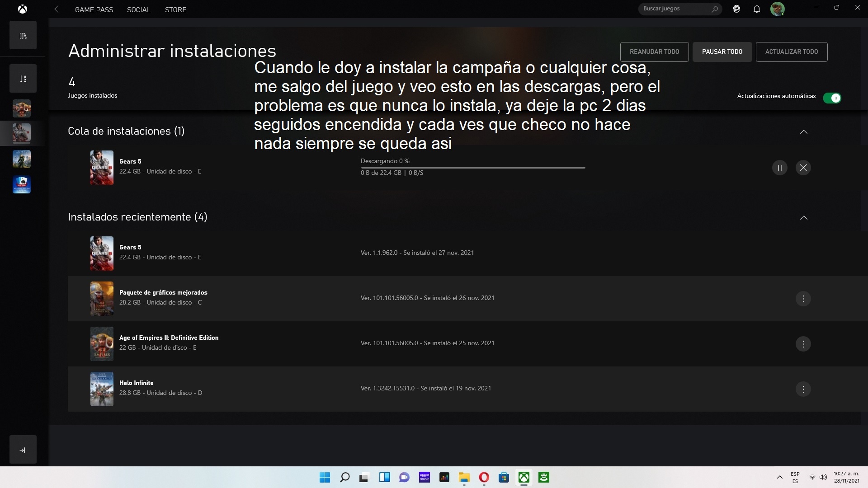The height and width of the screenshot is (488, 868).
Task: Open the sort order icon in sidebar
Action: 23,79
